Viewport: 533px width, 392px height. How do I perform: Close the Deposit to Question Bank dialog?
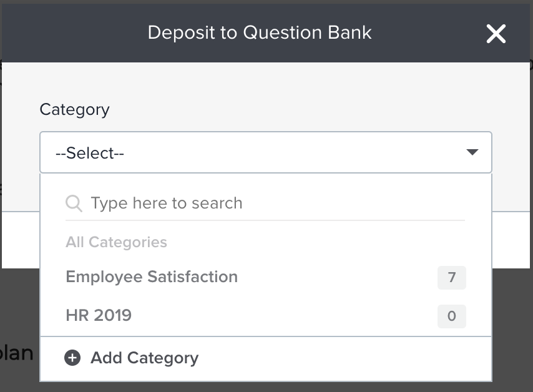496,34
